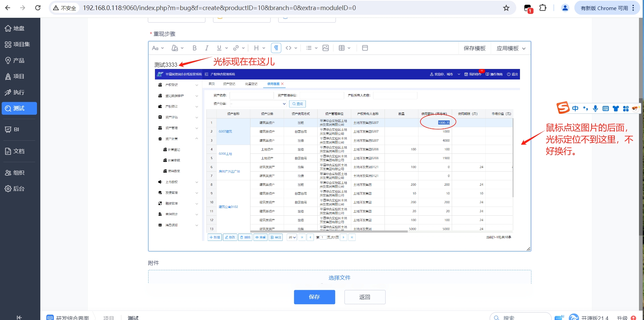Image resolution: width=644 pixels, height=320 pixels.
Task: Click the underline icon
Action: click(x=219, y=48)
